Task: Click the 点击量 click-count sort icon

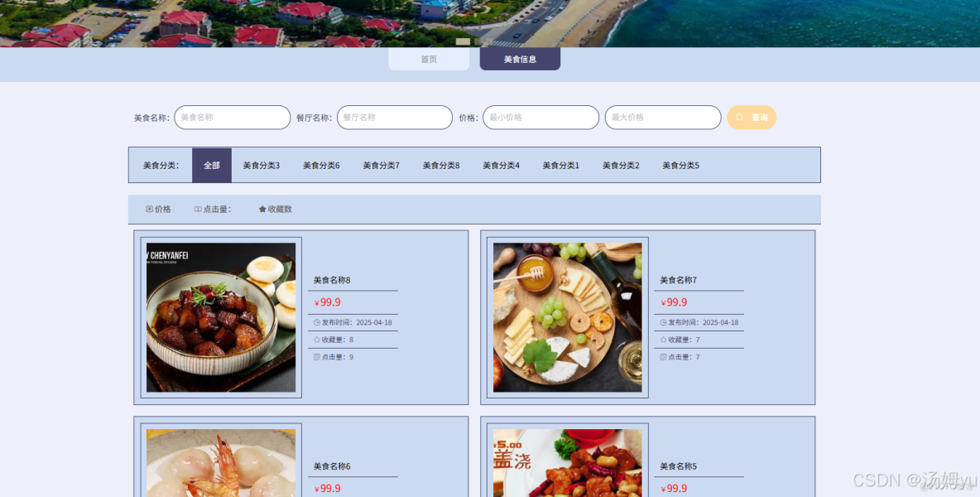Action: pyautogui.click(x=196, y=209)
